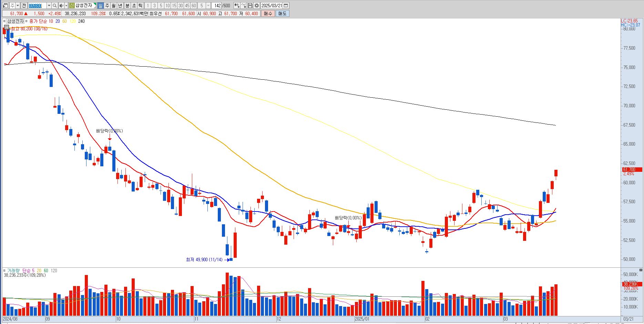The width and height of the screenshot is (644, 324).
Task: Click the orange 60 moving average label
Action: click(x=64, y=21)
